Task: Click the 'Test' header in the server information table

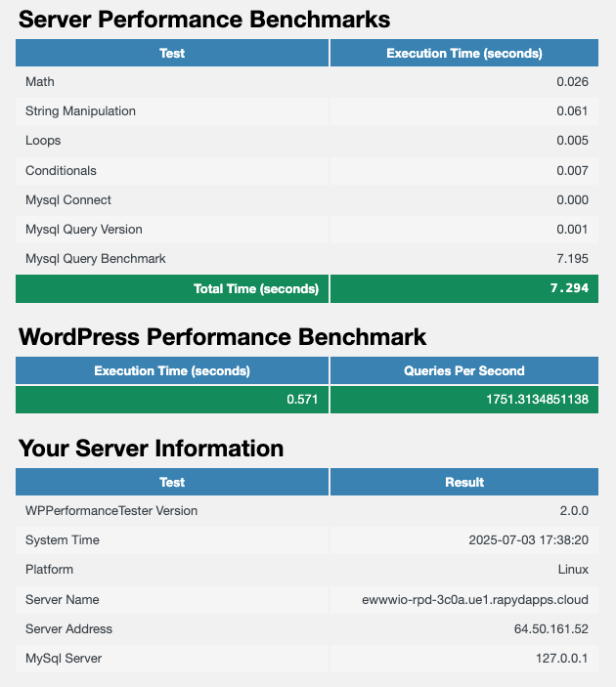Action: [x=172, y=482]
